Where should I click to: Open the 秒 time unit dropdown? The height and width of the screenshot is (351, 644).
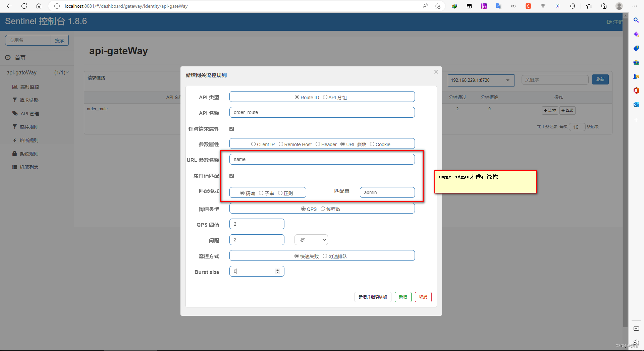pos(311,239)
